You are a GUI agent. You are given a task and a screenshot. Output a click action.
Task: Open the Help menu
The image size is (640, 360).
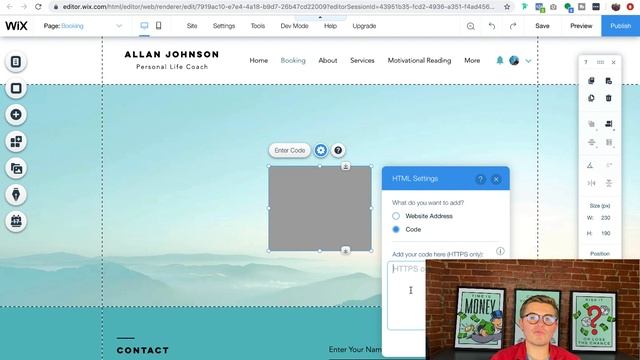330,26
